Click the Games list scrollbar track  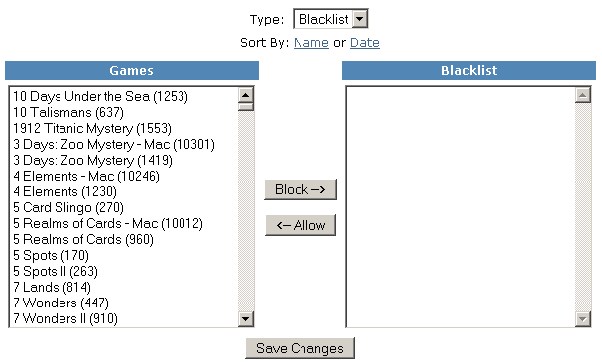[x=245, y=211]
